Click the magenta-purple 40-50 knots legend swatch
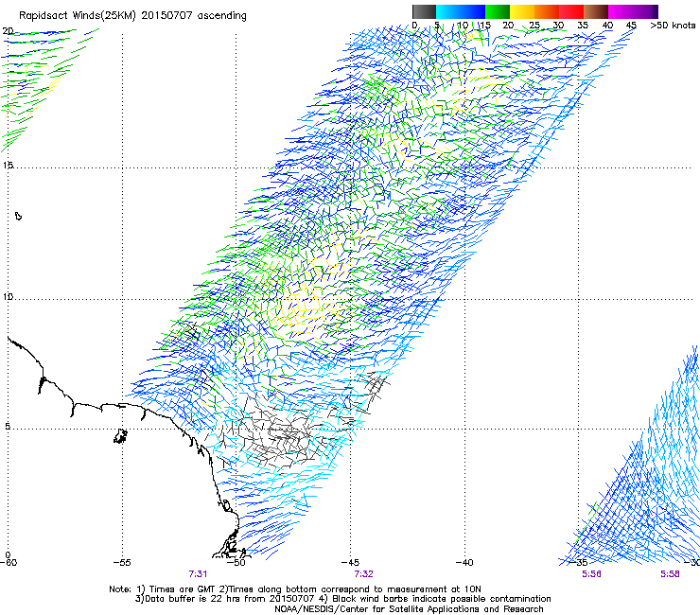Screen dimensions: 700x615 (633, 11)
